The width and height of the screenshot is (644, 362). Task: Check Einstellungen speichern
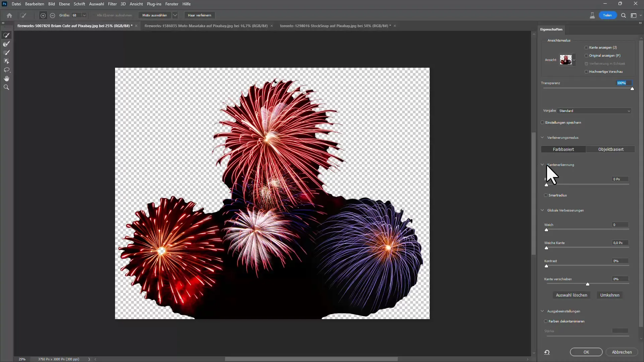pos(542,123)
